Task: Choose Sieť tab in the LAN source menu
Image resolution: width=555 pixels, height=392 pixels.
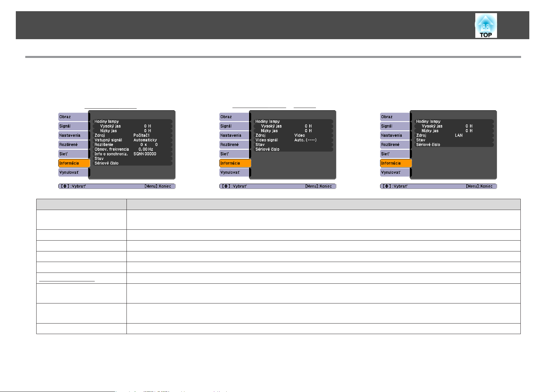Action: [x=395, y=154]
